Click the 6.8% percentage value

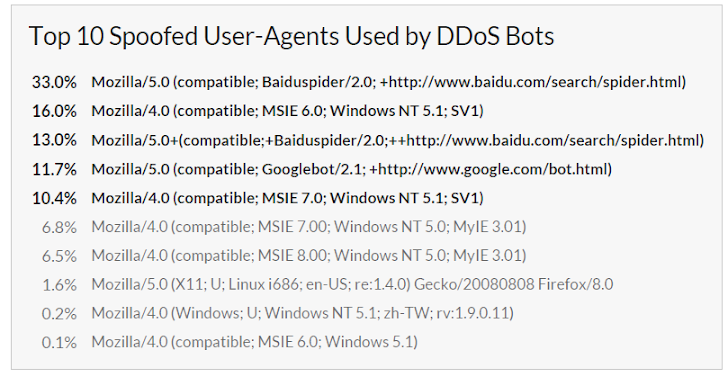coord(59,227)
